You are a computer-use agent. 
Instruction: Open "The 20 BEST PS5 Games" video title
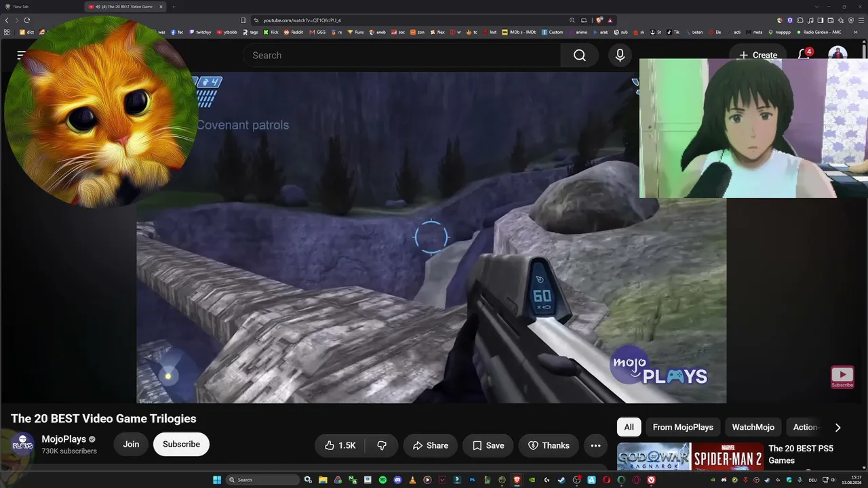801,454
